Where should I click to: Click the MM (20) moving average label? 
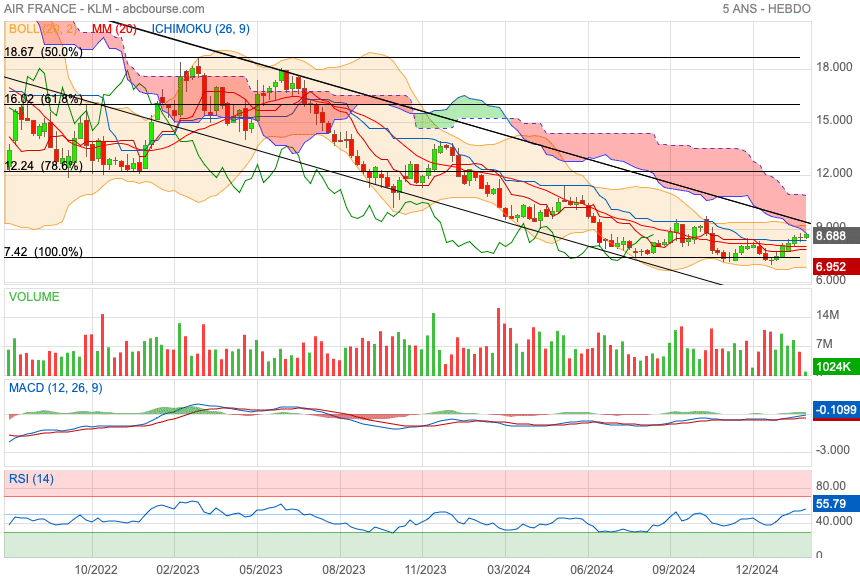pyautogui.click(x=113, y=29)
